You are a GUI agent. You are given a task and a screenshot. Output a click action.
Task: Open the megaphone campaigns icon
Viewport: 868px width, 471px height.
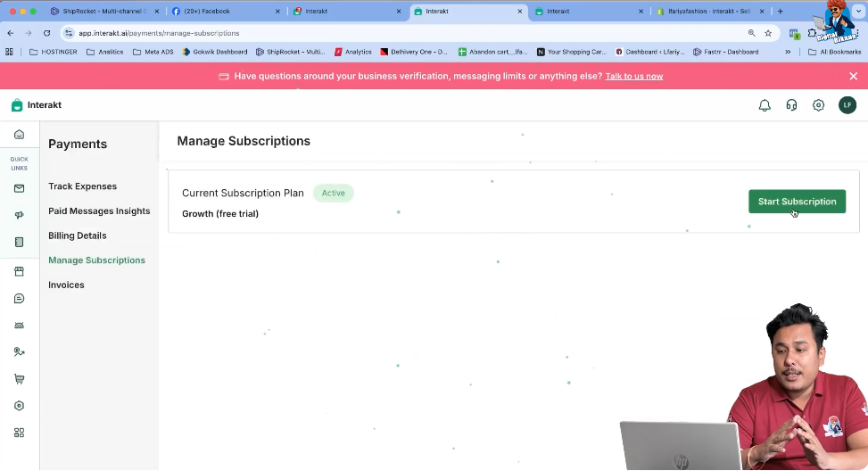coord(20,215)
